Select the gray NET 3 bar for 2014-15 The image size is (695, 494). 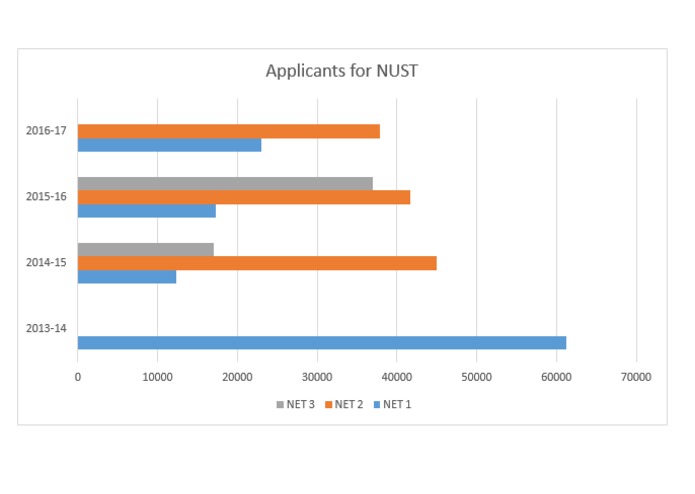(x=146, y=250)
